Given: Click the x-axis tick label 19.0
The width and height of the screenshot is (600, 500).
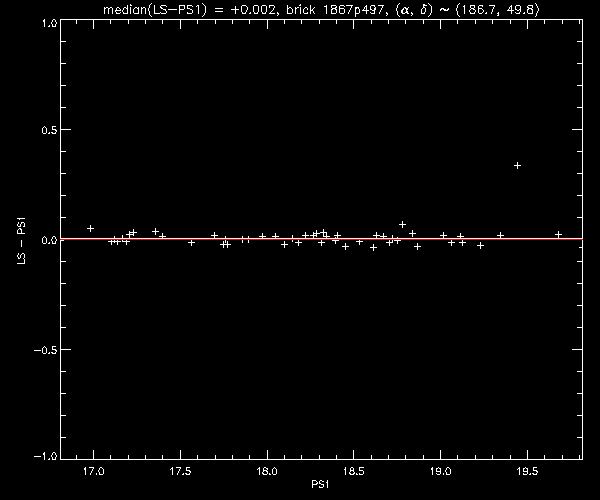Looking at the screenshot, I should pyautogui.click(x=440, y=471).
